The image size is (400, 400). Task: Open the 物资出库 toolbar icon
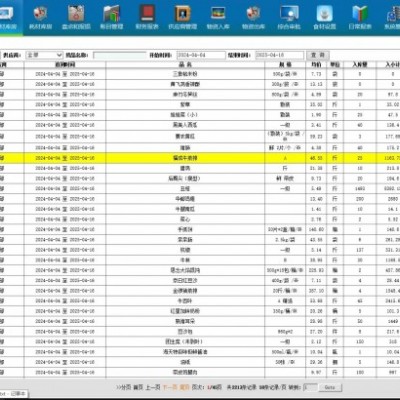pos(253,17)
